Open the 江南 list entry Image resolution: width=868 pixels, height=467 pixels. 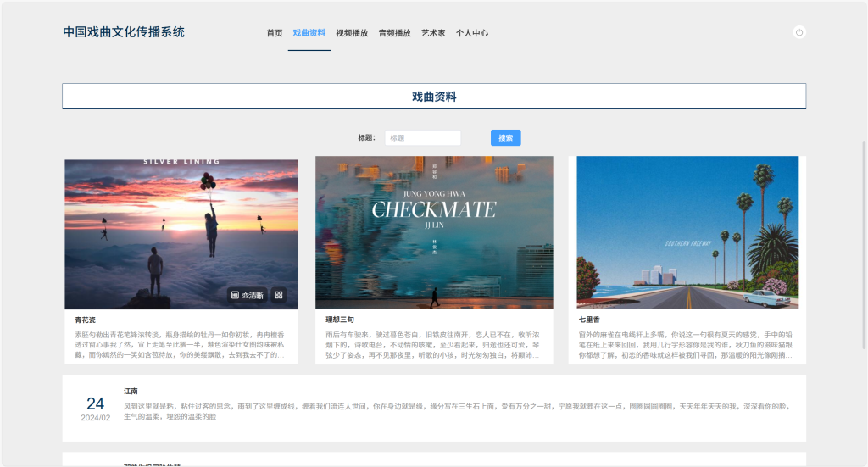[x=434, y=409]
